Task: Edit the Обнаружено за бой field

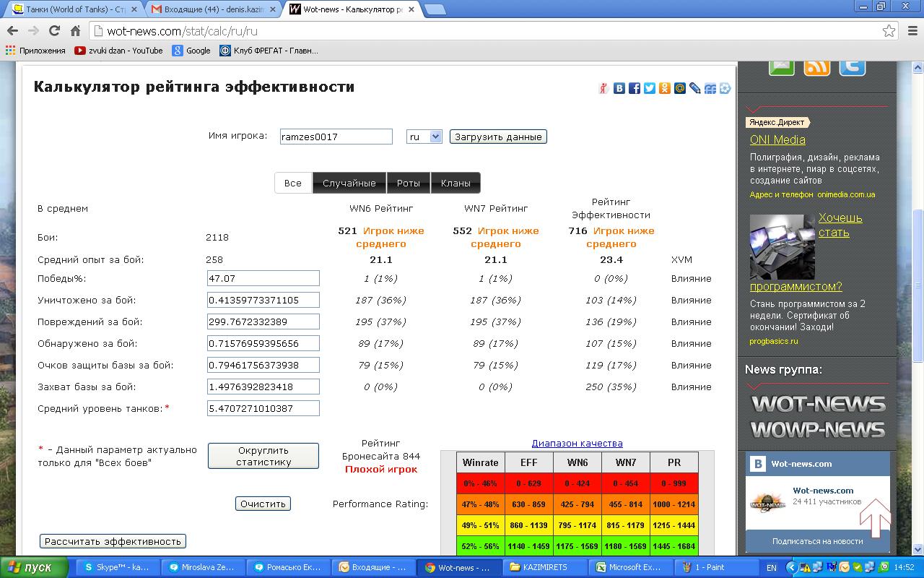Action: coord(263,343)
